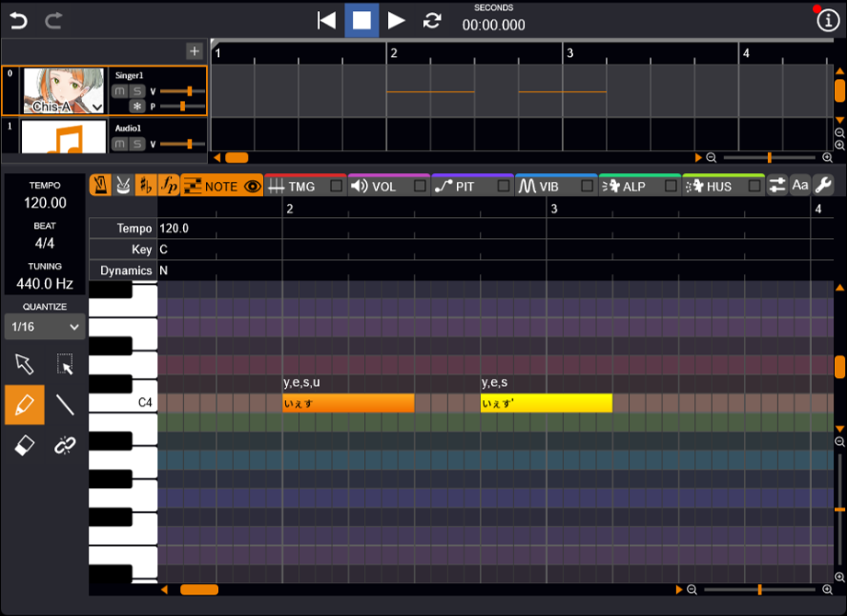This screenshot has height=616, width=847.
Task: Pick the rectangle range selection tool
Action: [x=64, y=364]
